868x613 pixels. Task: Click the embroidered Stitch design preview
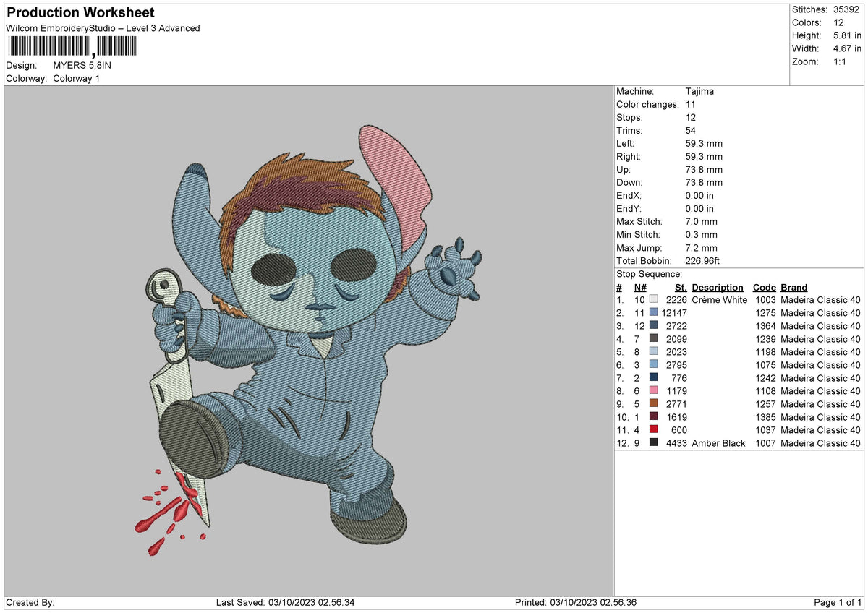tap(309, 340)
